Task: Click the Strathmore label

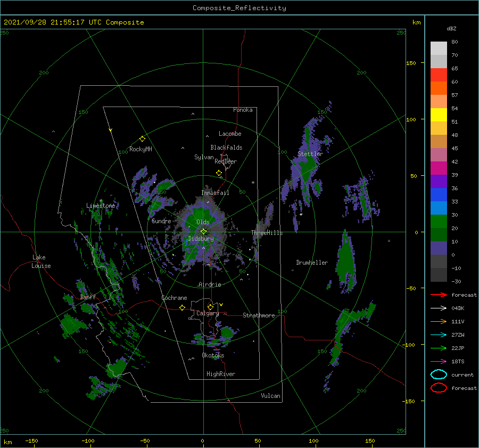Action: [x=259, y=315]
